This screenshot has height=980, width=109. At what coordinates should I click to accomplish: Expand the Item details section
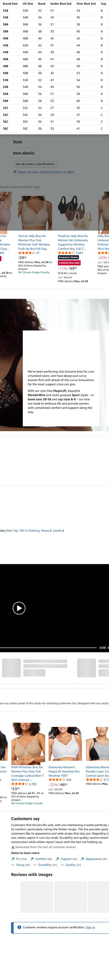[24, 153]
